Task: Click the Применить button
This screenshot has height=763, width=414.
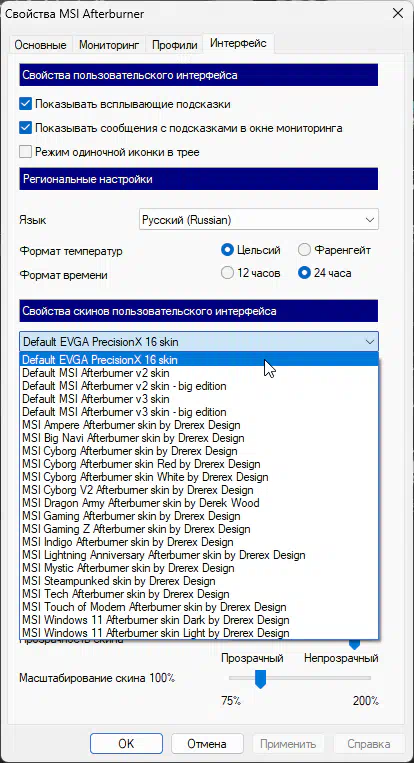Action: (288, 744)
